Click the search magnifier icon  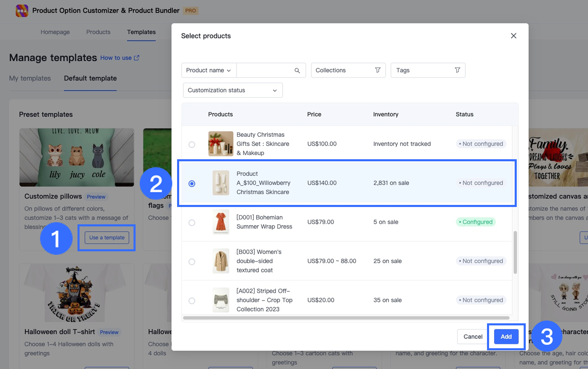tap(297, 71)
